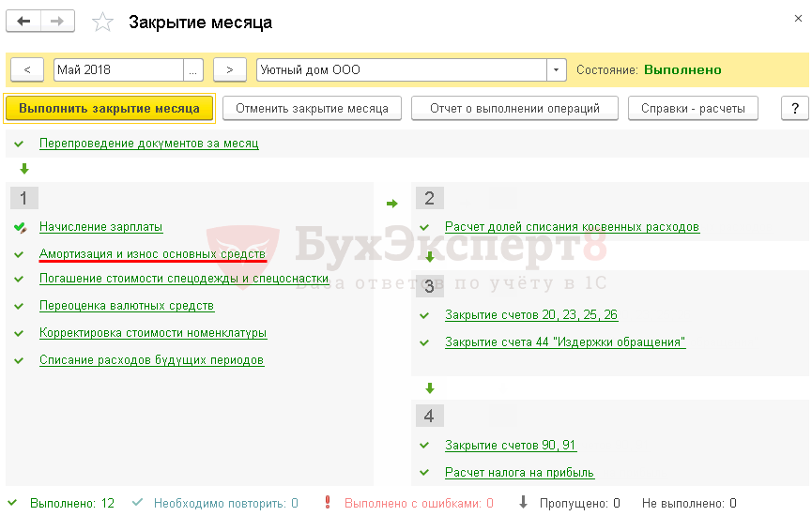Open Перепроведение документов за месяц link
Screen dimensions: 812x516
(x=148, y=144)
